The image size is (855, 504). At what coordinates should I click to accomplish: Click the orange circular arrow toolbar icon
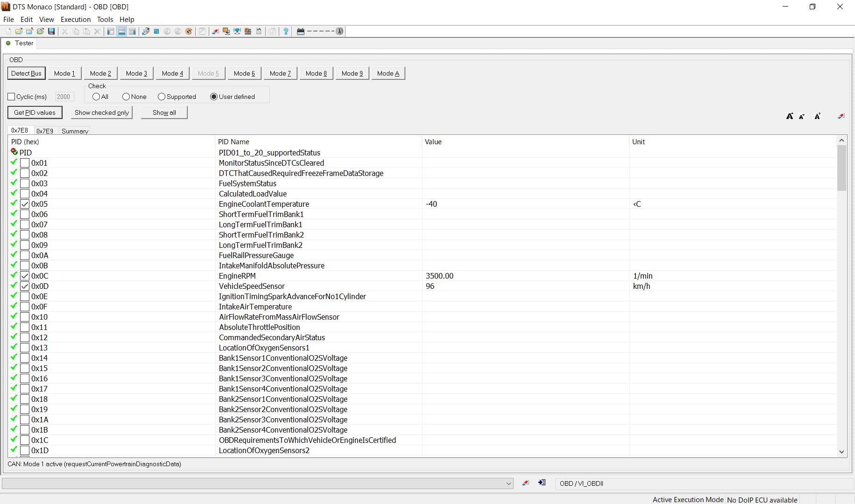189,31
